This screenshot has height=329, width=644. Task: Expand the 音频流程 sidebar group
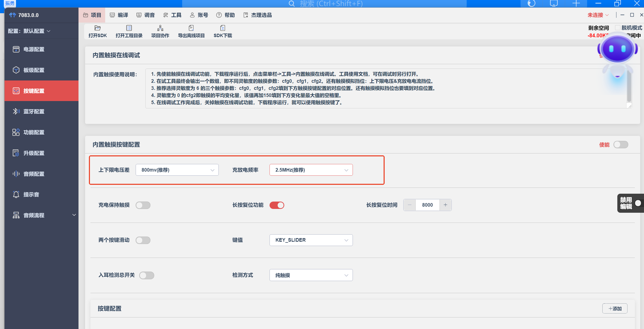click(41, 215)
